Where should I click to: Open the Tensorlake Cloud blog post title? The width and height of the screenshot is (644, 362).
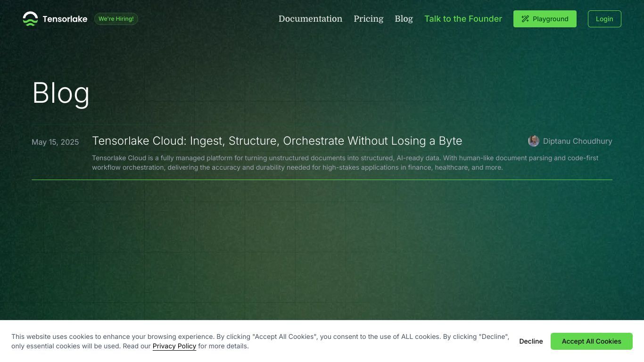(x=277, y=141)
